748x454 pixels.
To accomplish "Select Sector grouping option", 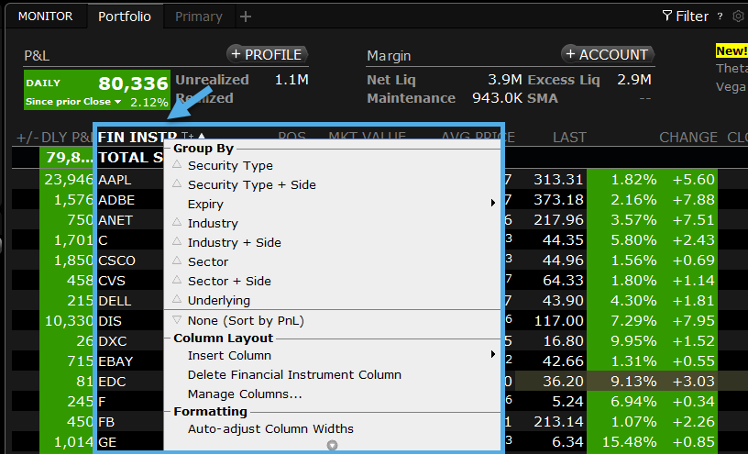I will [208, 262].
